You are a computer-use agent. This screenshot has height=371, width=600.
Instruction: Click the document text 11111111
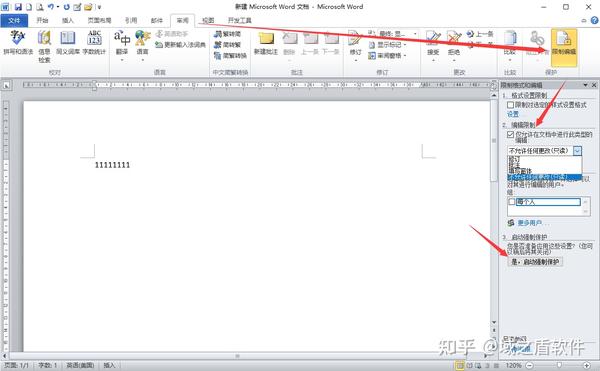tap(112, 165)
